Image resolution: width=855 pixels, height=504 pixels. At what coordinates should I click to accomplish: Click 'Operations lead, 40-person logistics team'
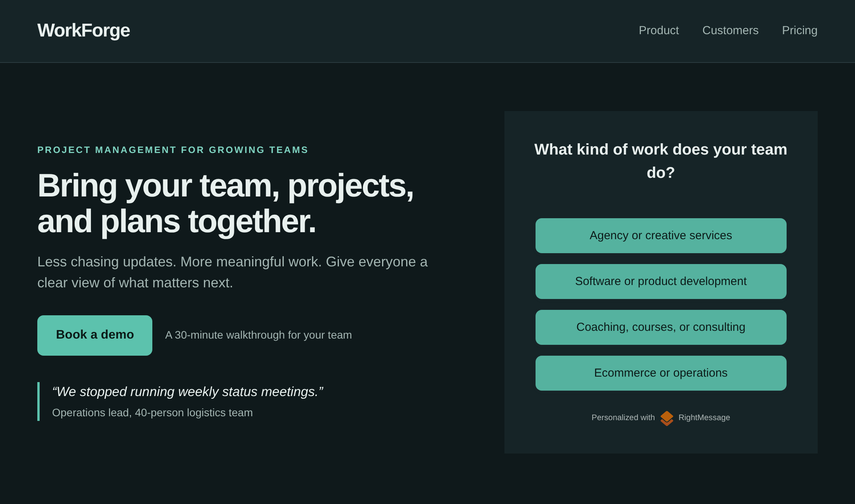(152, 413)
